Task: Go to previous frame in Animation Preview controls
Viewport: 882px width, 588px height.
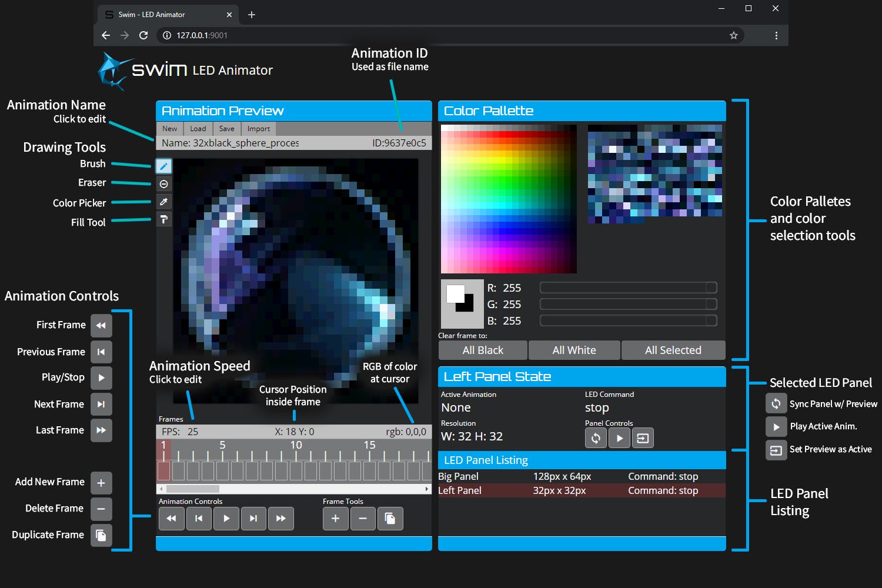Action: 199,519
